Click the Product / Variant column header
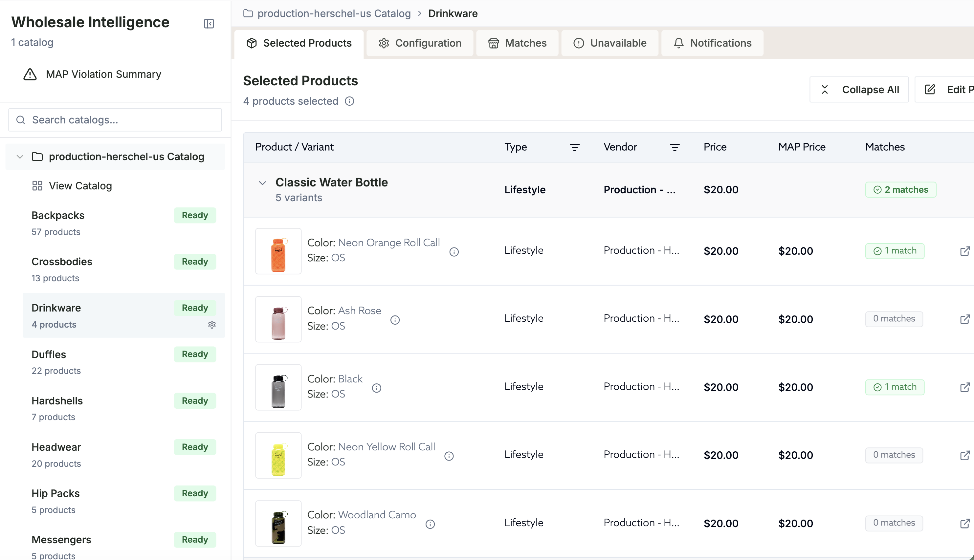Image resolution: width=974 pixels, height=560 pixels. [x=294, y=147]
